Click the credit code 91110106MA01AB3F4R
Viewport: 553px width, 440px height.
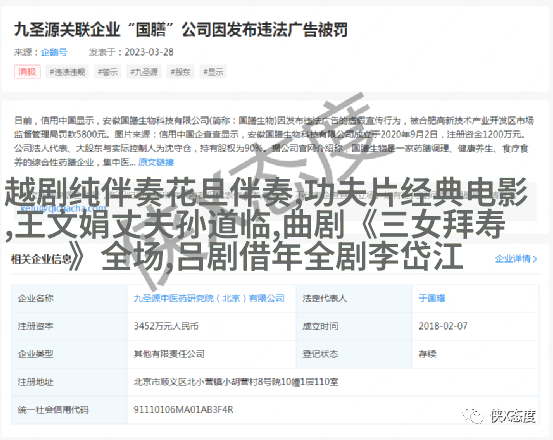(183, 410)
